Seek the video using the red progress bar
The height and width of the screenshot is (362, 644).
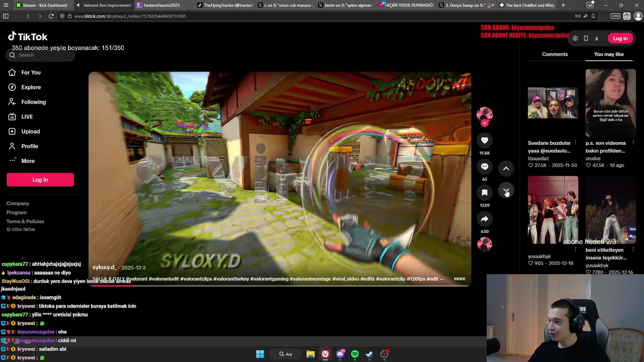point(280,285)
